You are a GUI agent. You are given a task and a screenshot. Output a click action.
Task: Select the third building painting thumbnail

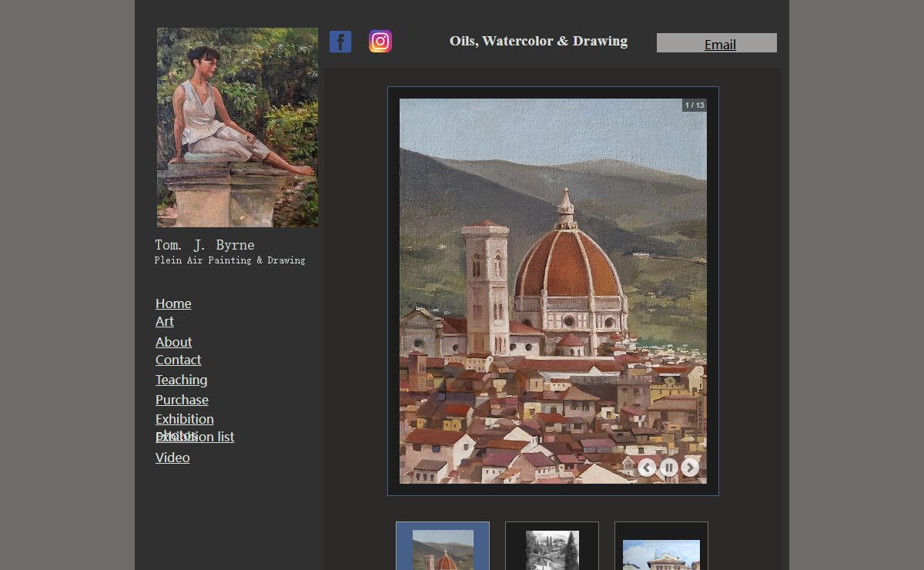pos(661,546)
